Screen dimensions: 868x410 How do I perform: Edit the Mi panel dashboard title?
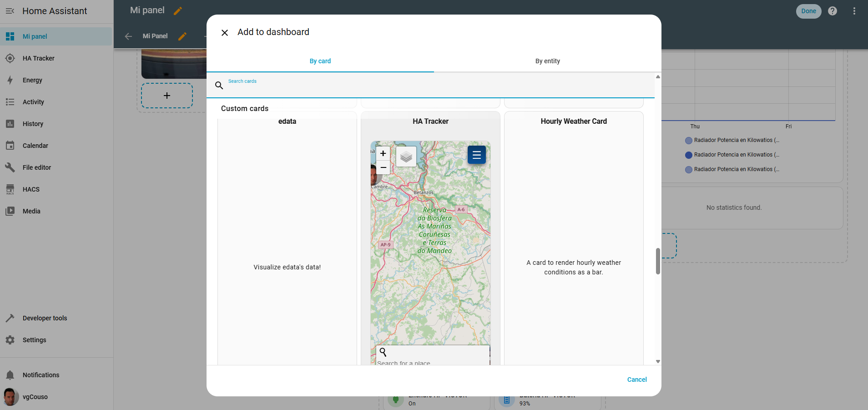coord(178,10)
